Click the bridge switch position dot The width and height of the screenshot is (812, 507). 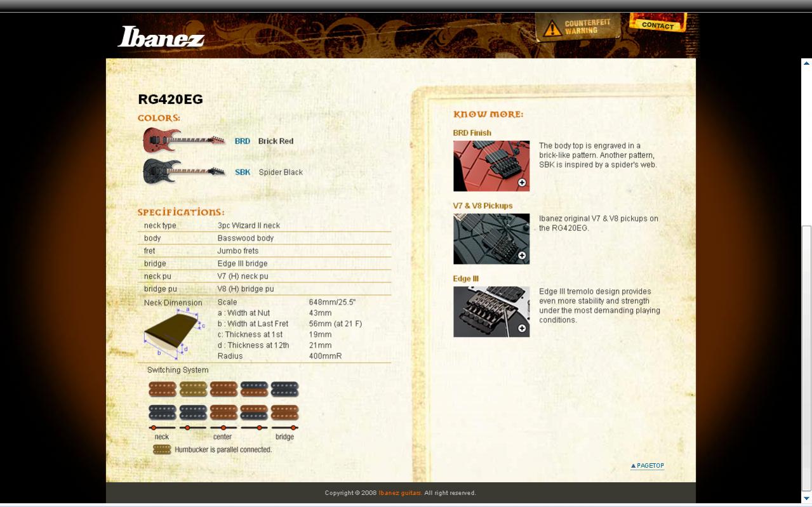tap(293, 428)
